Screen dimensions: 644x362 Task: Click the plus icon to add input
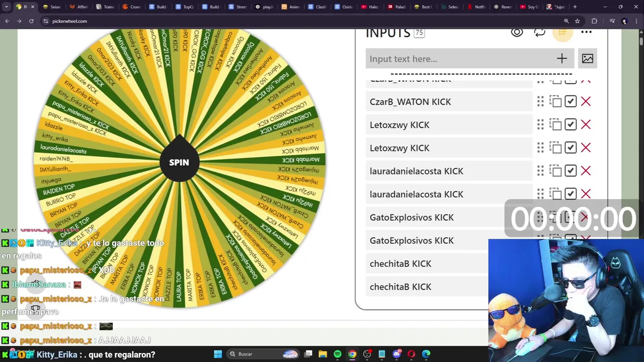click(561, 59)
